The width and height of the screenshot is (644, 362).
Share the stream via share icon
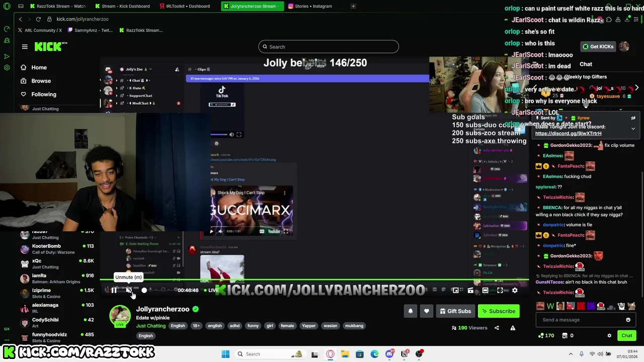point(497,328)
